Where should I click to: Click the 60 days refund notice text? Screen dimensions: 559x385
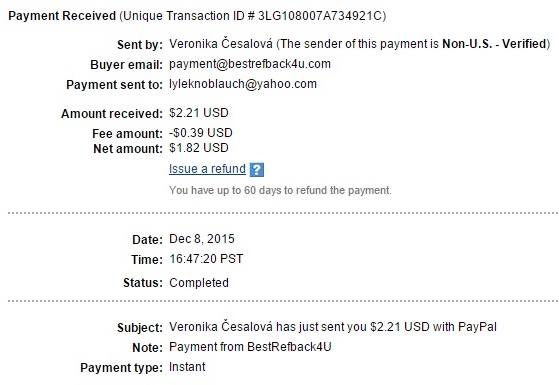pos(280,190)
